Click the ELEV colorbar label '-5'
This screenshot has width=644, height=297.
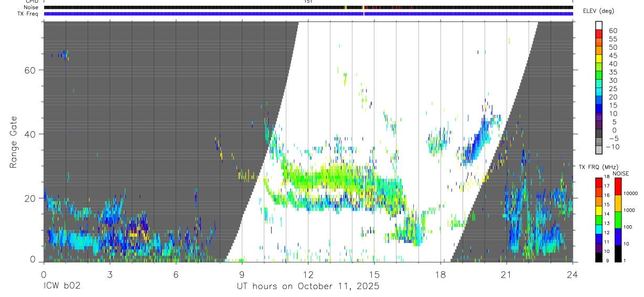click(x=613, y=138)
